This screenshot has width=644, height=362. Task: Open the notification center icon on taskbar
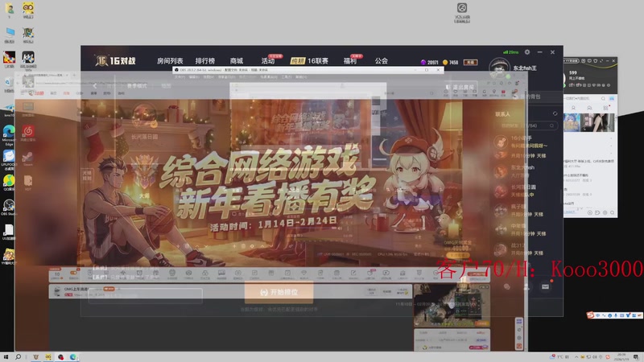click(636, 357)
